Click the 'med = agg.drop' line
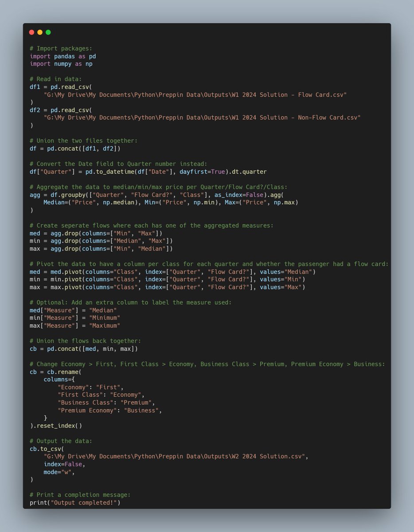Image resolution: width=414 pixels, height=532 pixels. tap(96, 233)
